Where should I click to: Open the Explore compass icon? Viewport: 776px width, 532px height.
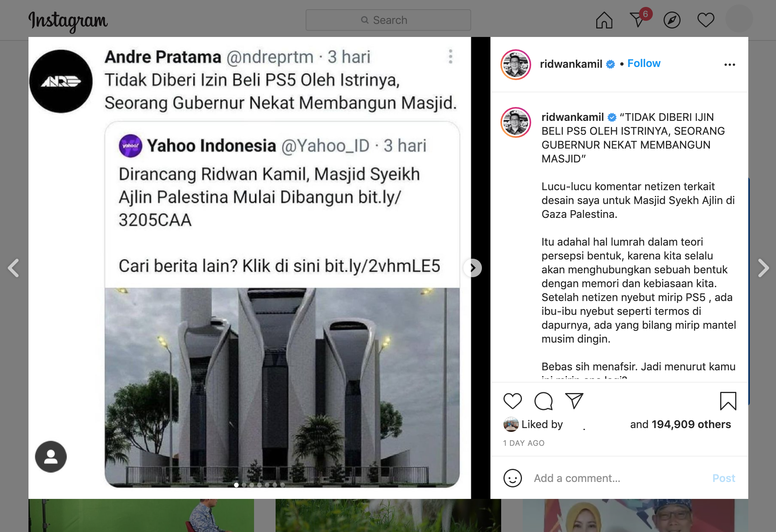click(x=672, y=20)
